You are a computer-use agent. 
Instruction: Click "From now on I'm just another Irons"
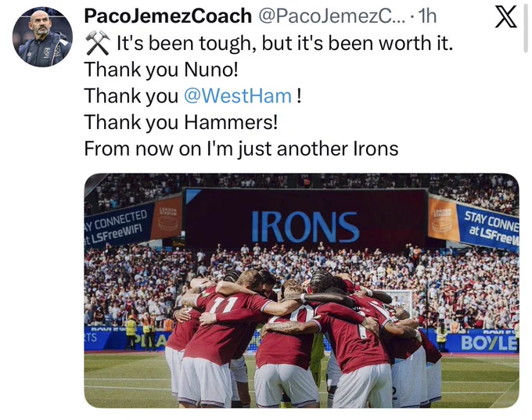[x=241, y=149]
